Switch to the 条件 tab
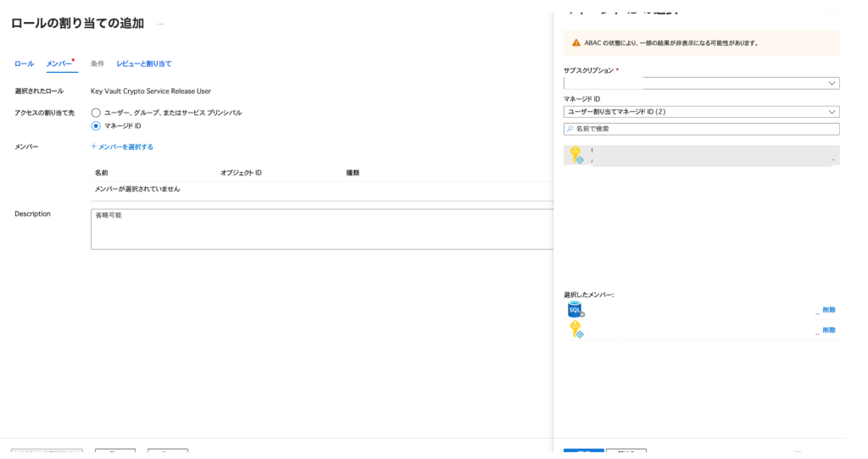Screen dimensions: 868x459 [97, 64]
